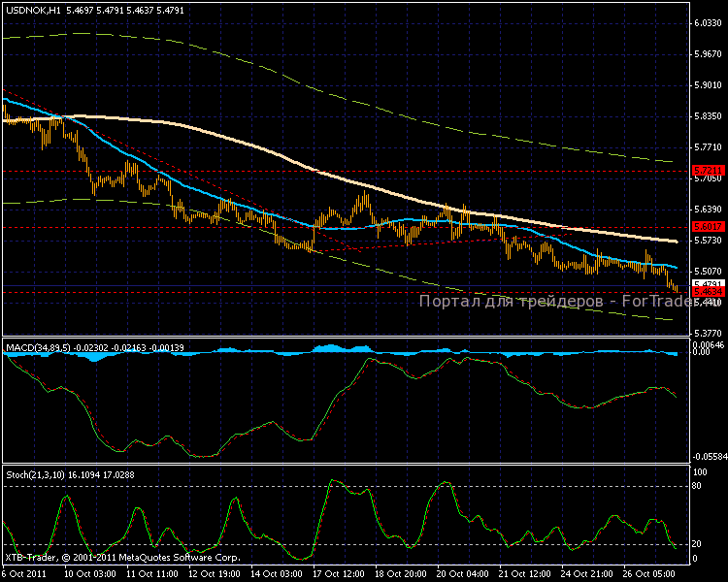Click the Stoch(21,3,10) indicator label
The width and height of the screenshot is (728, 582).
click(31, 474)
